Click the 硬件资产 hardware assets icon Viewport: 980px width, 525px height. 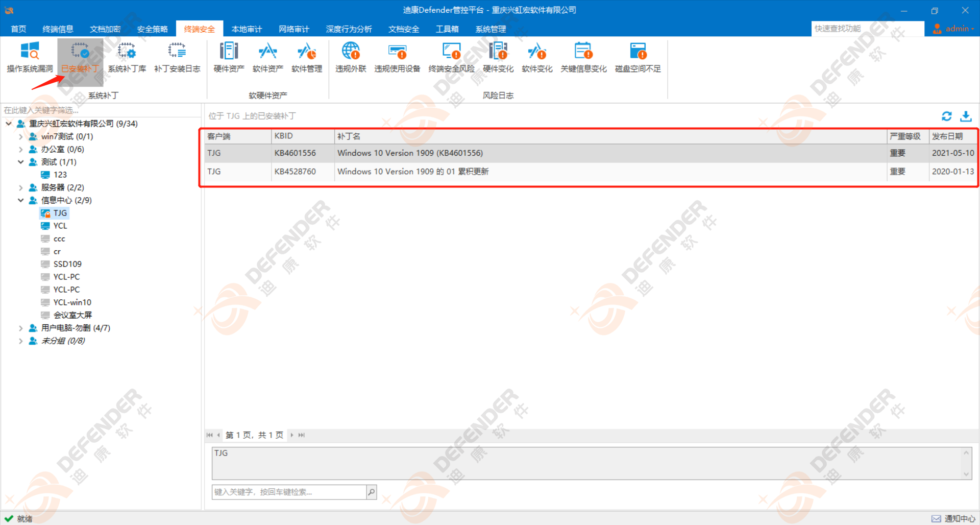(229, 57)
